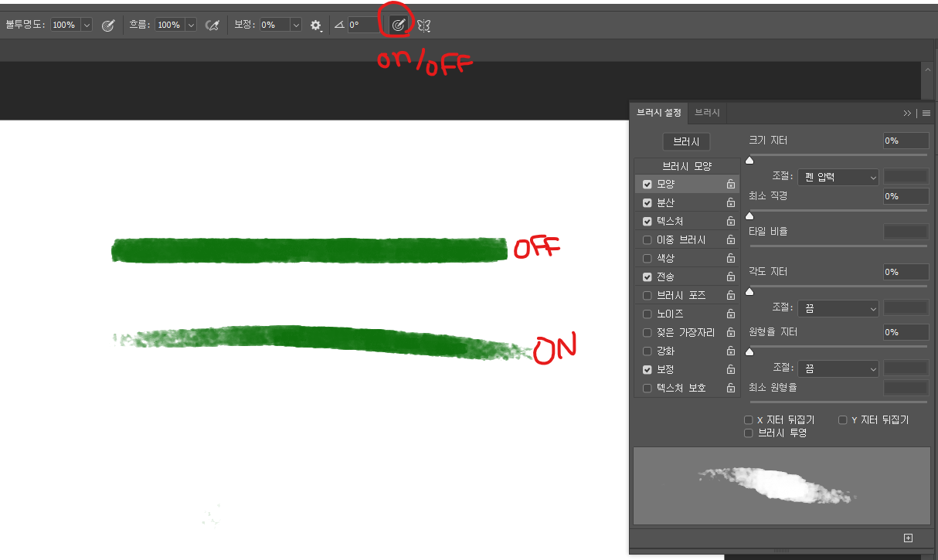Click the brush angle icon before 0°
Viewport: 938px width, 560px height.
339,25
